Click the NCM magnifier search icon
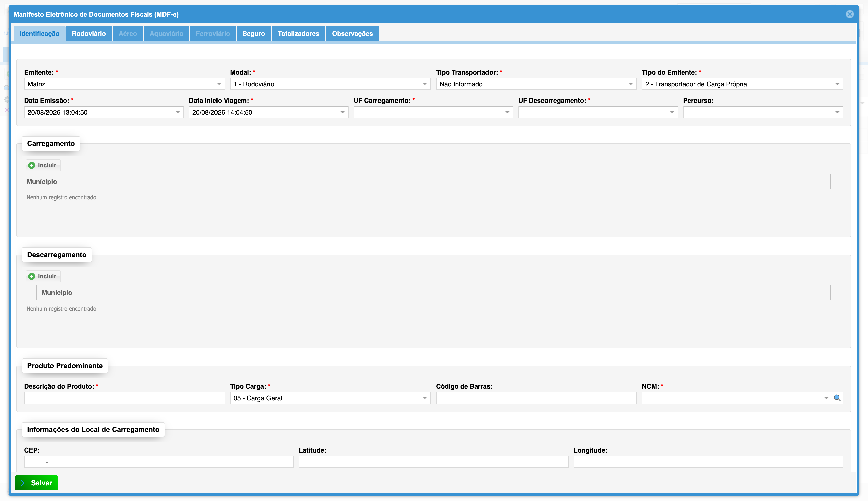Screen dimensions: 868x501 click(837, 398)
